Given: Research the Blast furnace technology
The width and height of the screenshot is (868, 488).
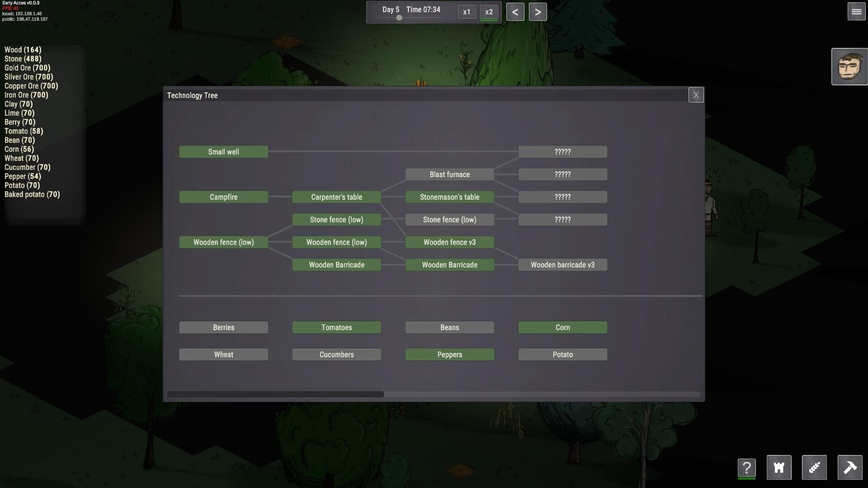Looking at the screenshot, I should click(x=449, y=174).
